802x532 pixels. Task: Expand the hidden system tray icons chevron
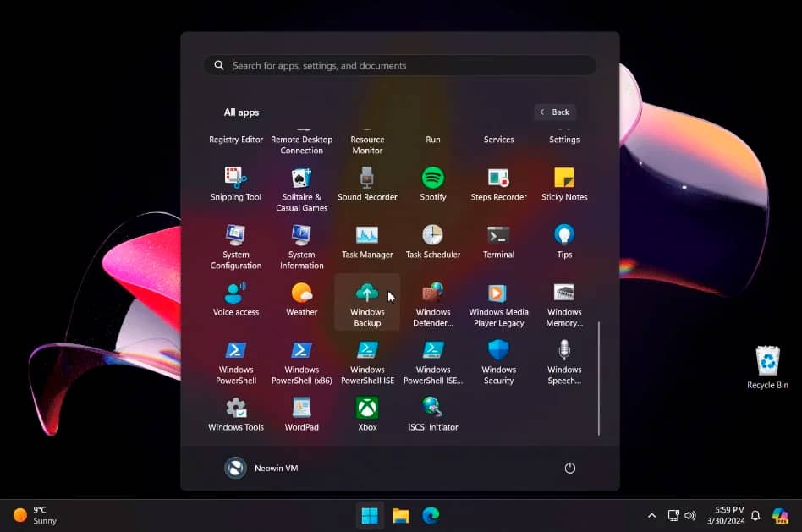651,515
